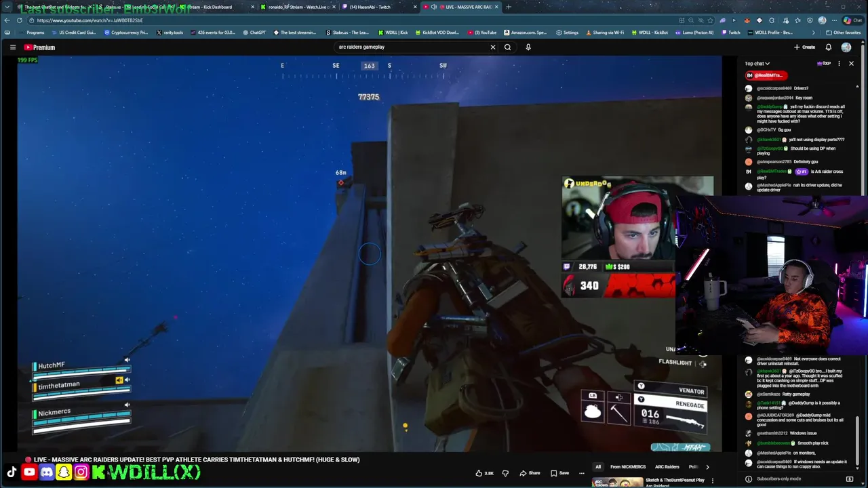Open a new browser tab

coord(509,7)
